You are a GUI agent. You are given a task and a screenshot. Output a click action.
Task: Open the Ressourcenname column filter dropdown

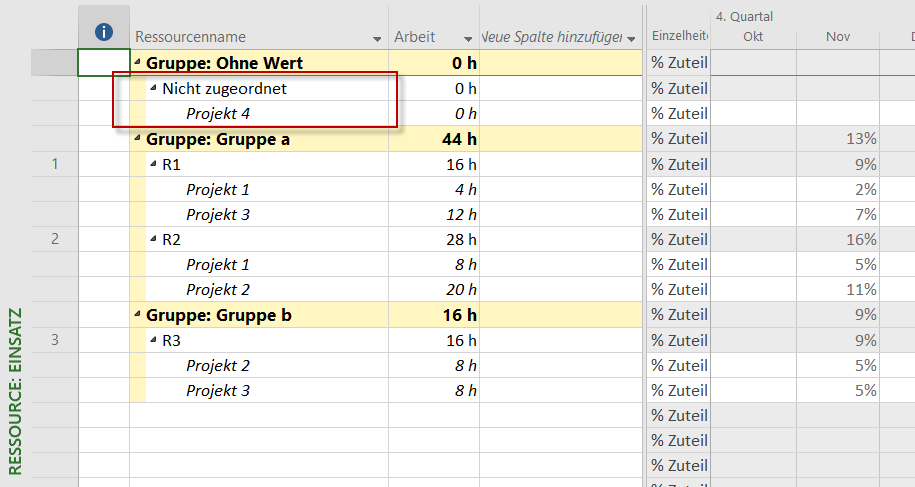pos(377,39)
